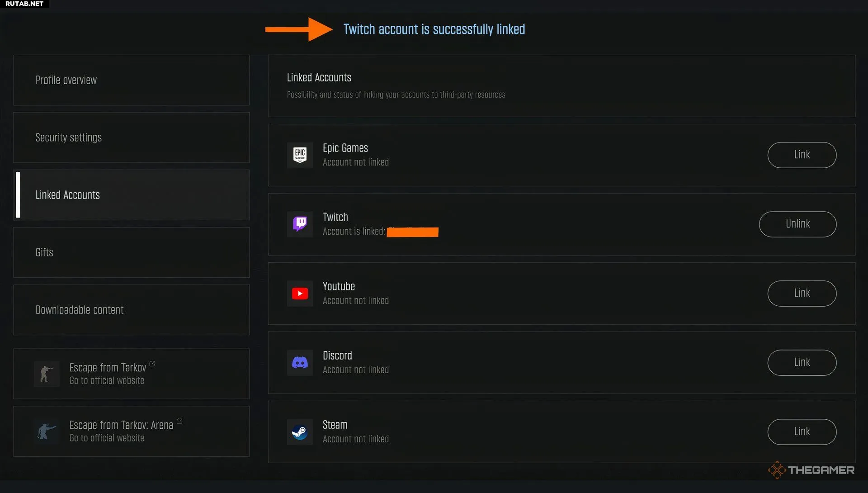The width and height of the screenshot is (868, 493).
Task: Open the Profile overview section
Action: pyautogui.click(x=131, y=80)
